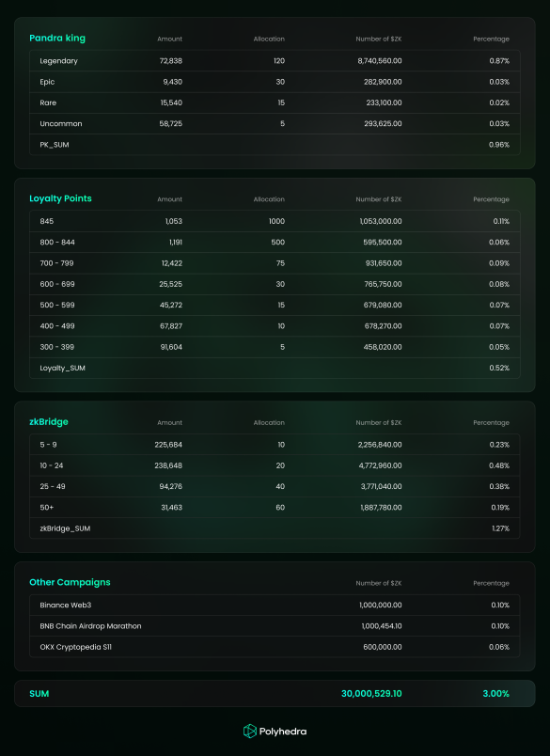Screen dimensions: 550x756
Task: Select the Pandra king section heading
Action: pyautogui.click(x=57, y=39)
